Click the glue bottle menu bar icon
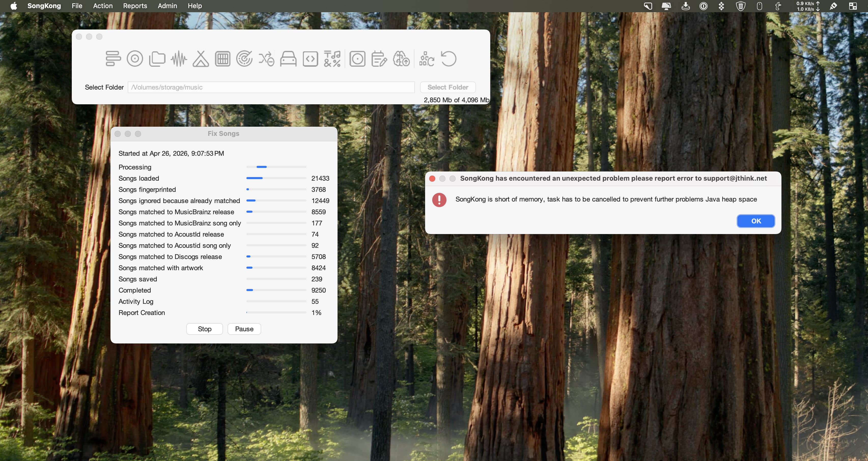Image resolution: width=868 pixels, height=461 pixels. (834, 6)
